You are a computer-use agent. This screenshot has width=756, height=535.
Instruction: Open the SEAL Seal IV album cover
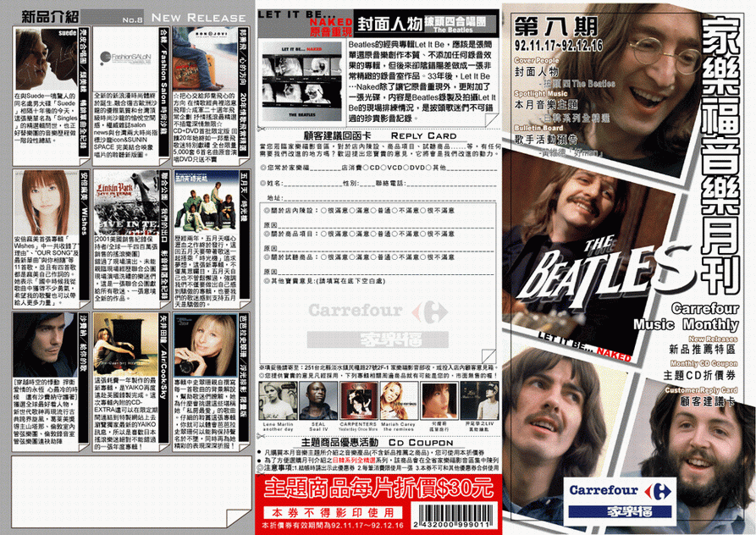(x=318, y=401)
